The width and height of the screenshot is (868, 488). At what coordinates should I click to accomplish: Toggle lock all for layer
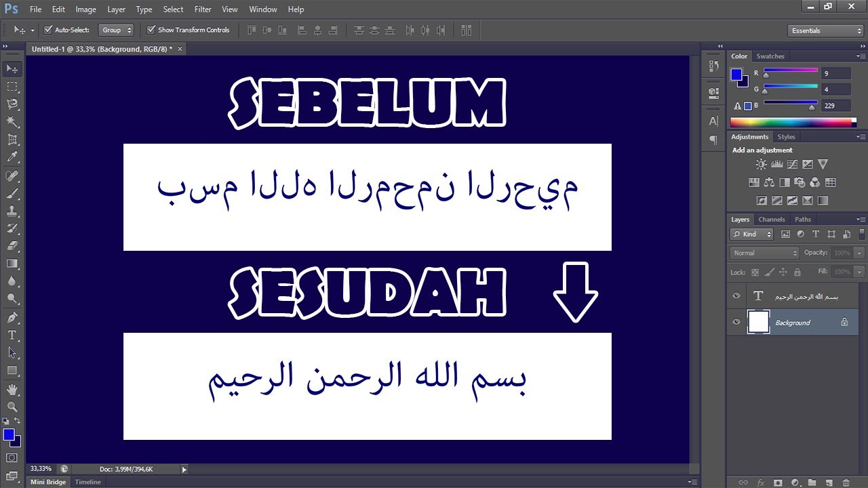point(797,272)
